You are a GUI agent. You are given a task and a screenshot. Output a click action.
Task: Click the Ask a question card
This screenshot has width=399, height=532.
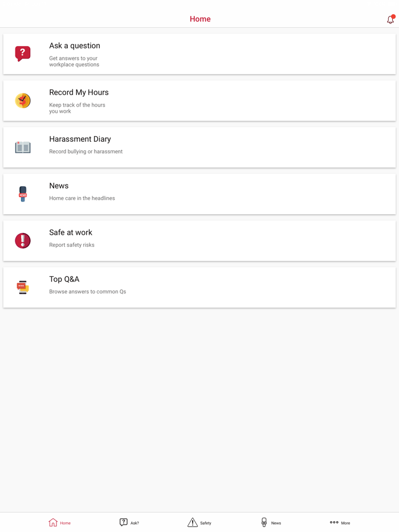[199, 54]
